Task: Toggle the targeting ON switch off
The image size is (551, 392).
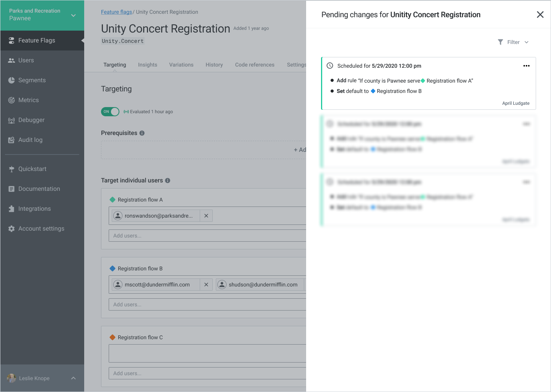Action: [x=110, y=112]
